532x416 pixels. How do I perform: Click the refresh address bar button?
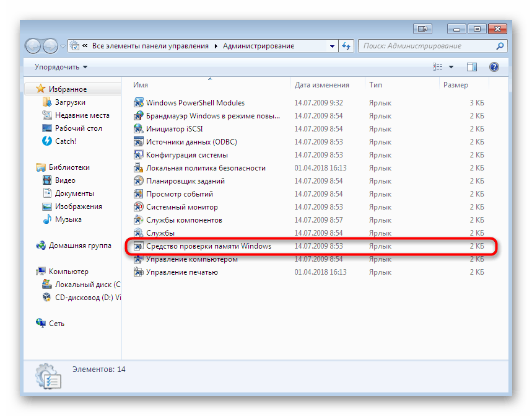tap(346, 46)
